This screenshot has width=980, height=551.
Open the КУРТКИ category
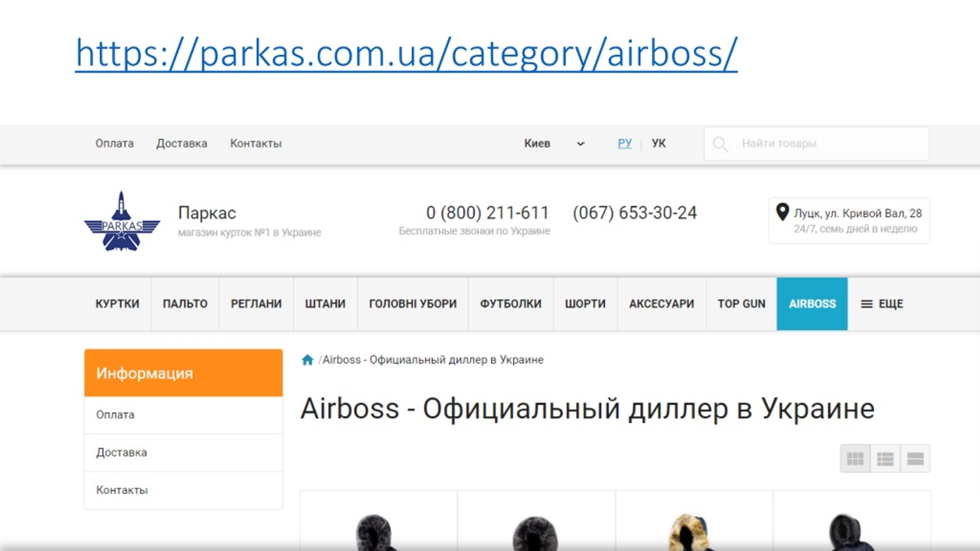(x=117, y=304)
